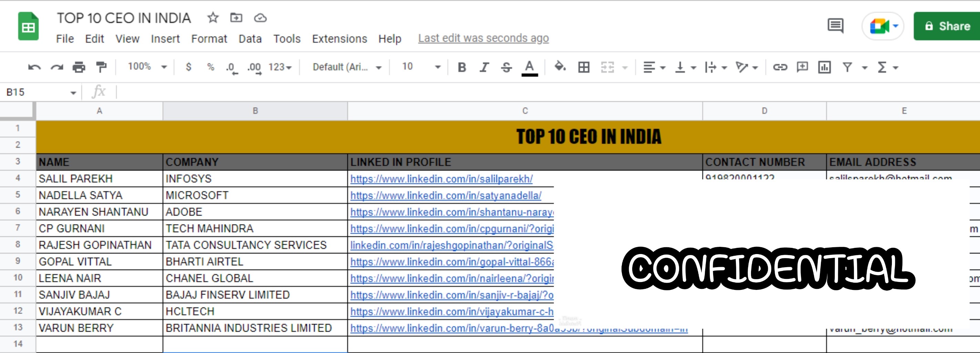Open Satya Nadella's LinkedIn profile link

point(446,195)
